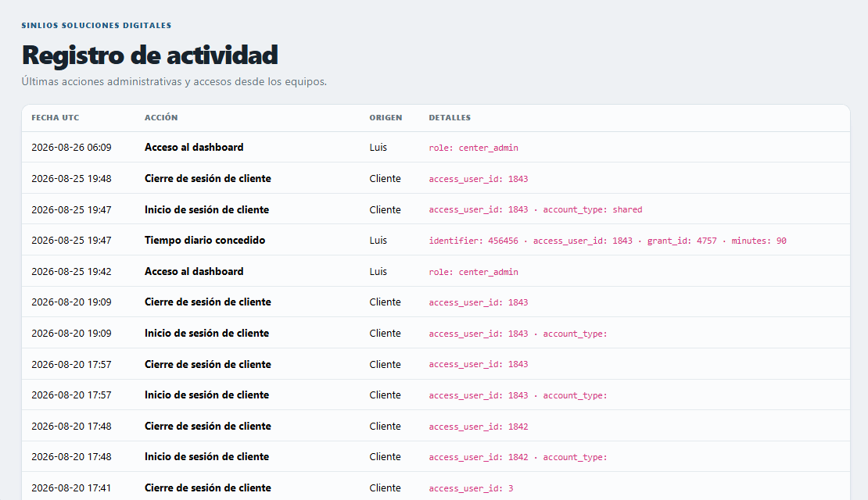868x500 pixels.
Task: Click the 'Tiempo diario concedido' action
Action: (205, 240)
